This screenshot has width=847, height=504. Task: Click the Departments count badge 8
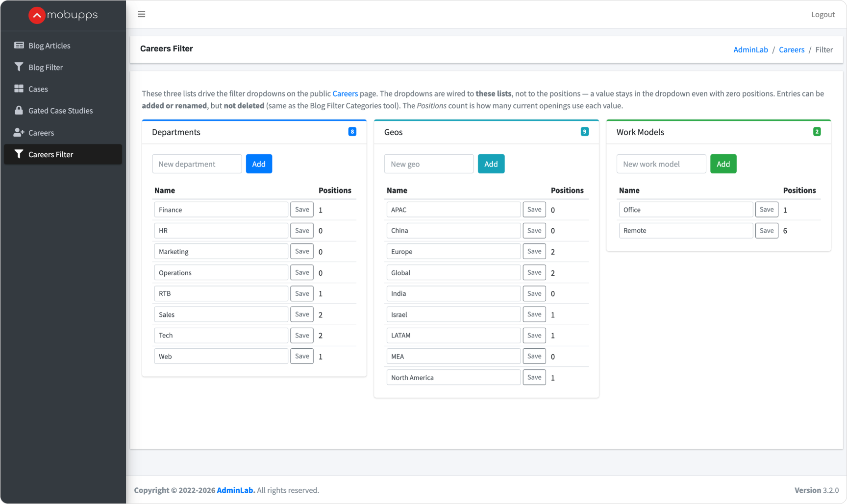pos(352,132)
